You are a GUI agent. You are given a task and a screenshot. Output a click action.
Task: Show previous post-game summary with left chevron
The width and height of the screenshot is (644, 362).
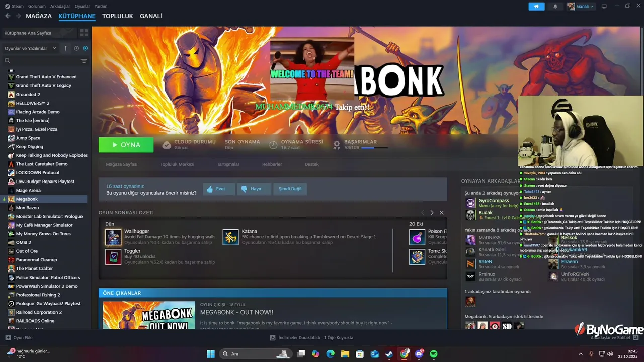tap(423, 213)
